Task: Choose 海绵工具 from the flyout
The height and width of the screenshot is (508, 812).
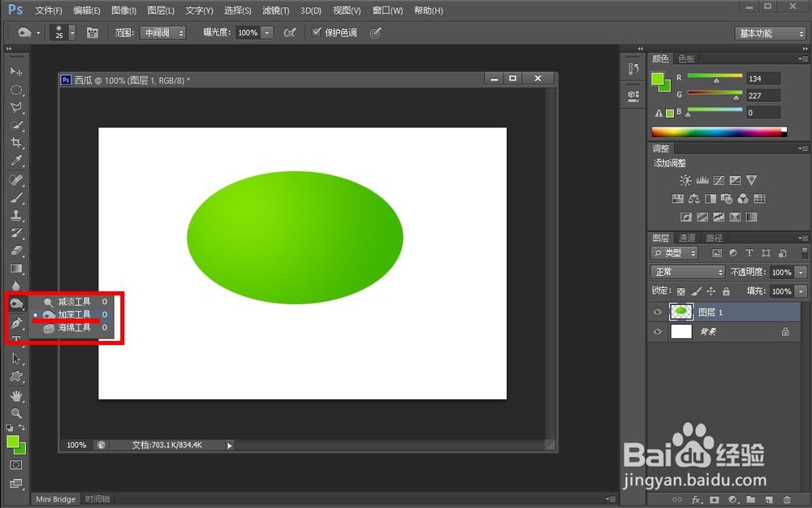Action: (x=76, y=328)
